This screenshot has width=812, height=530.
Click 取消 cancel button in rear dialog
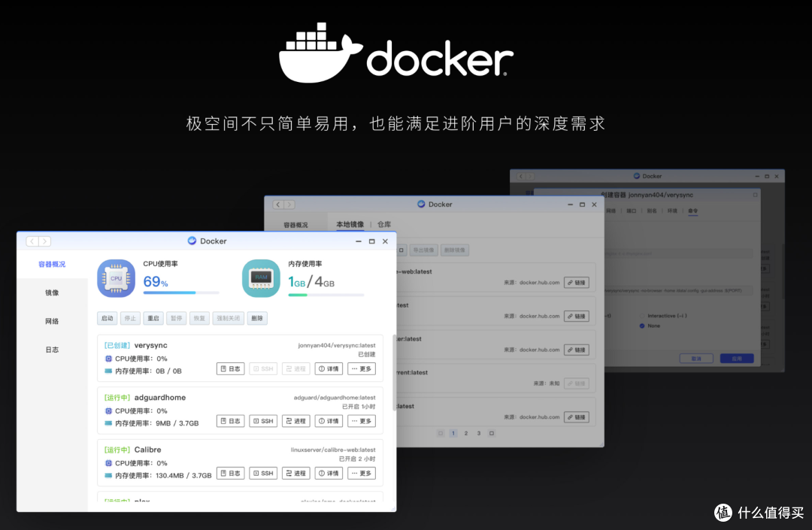coord(696,359)
